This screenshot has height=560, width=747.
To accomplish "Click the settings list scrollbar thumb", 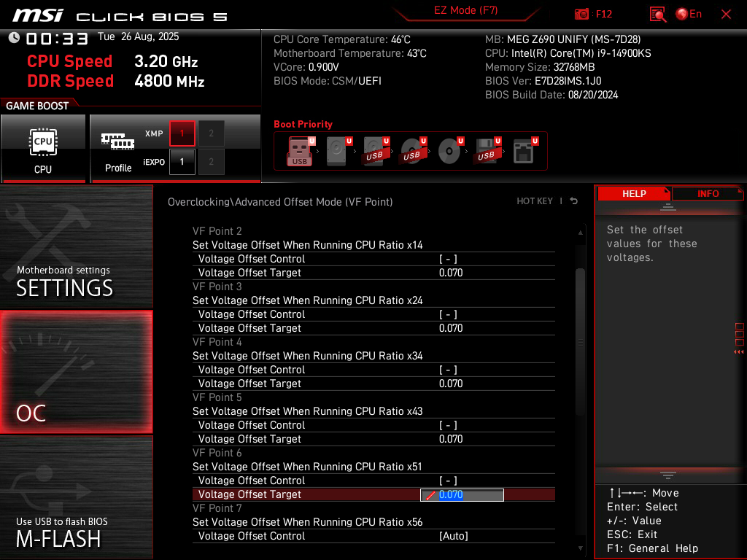I will pos(580,342).
